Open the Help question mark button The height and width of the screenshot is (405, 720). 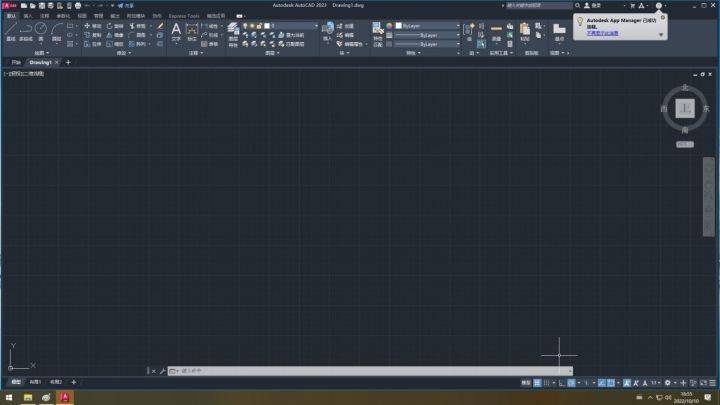point(658,6)
